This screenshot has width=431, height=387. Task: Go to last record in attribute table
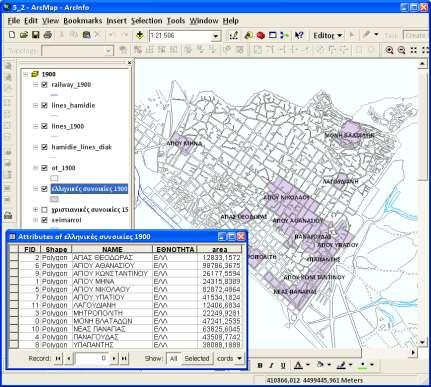[x=124, y=359]
